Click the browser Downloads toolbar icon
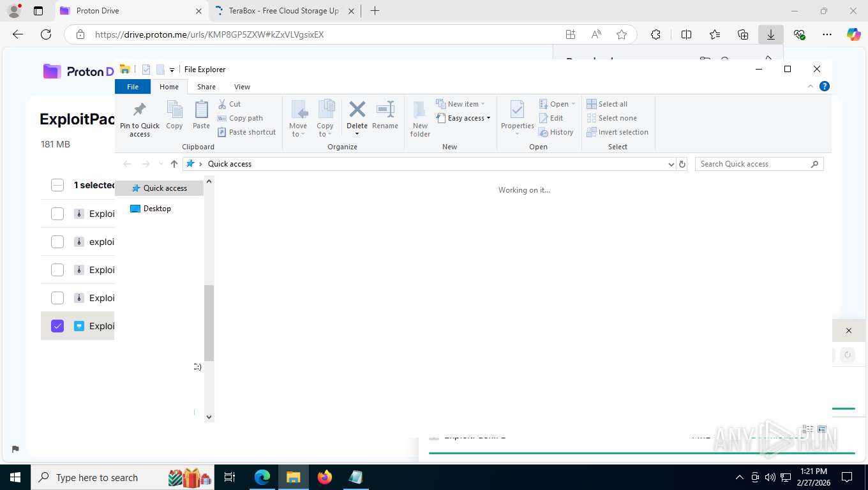The height and width of the screenshot is (490, 868). click(771, 34)
